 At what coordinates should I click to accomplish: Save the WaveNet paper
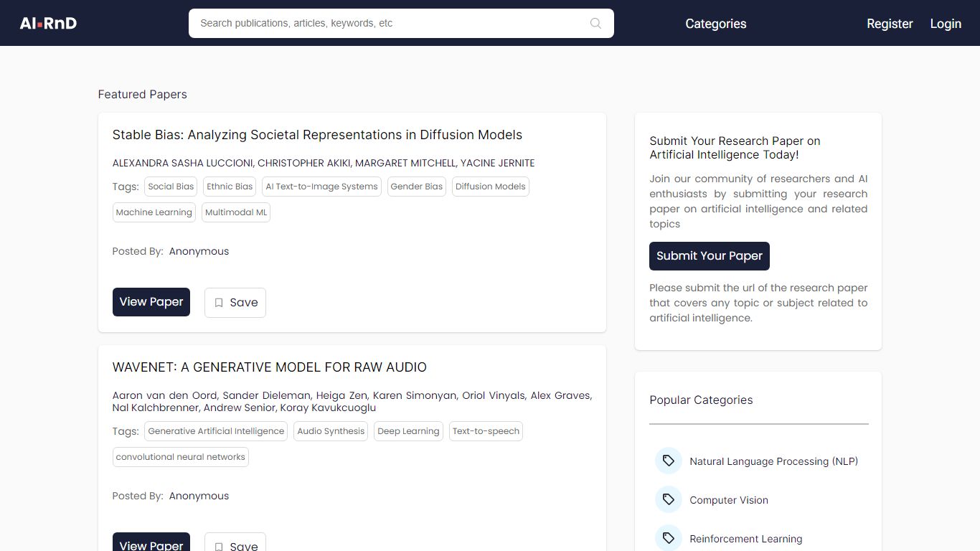[235, 545]
